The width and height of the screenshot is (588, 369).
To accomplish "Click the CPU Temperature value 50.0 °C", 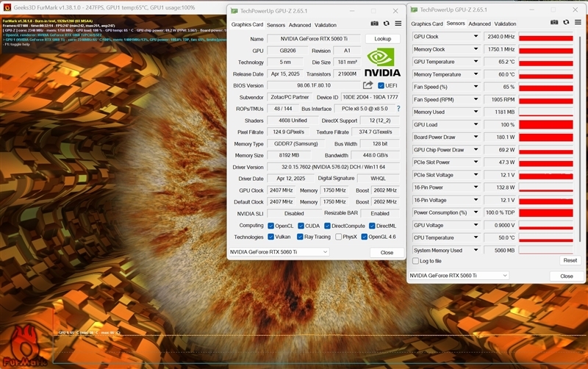I will tap(501, 237).
